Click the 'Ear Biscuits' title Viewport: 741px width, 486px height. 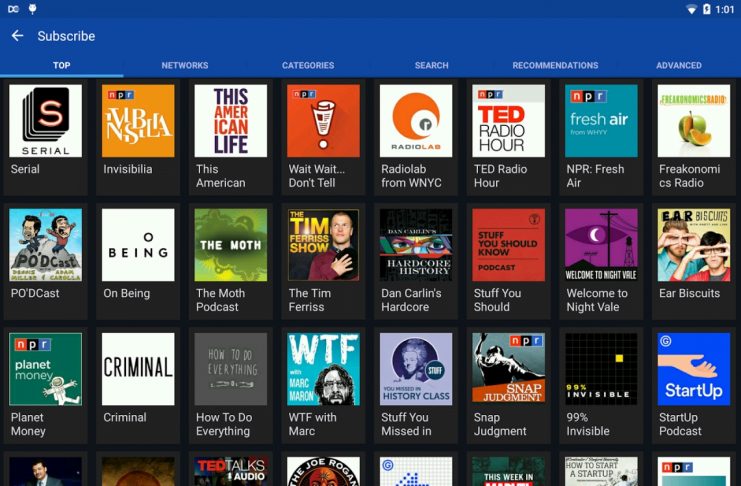point(689,293)
